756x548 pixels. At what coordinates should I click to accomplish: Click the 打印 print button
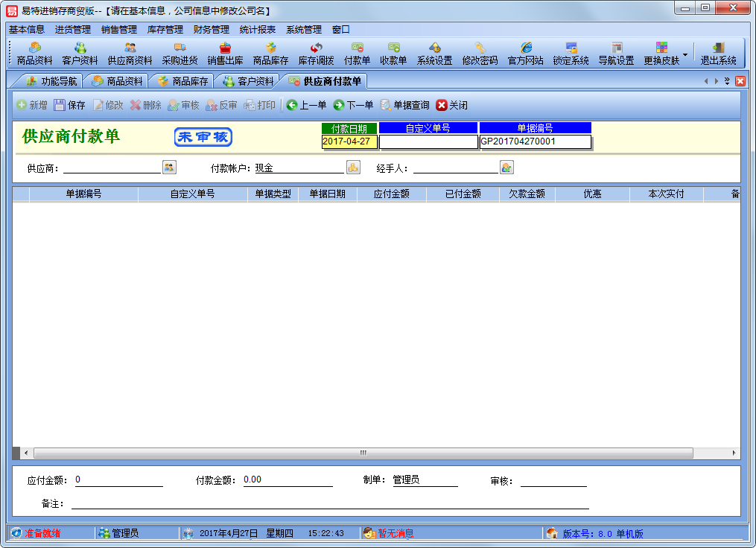(259, 105)
